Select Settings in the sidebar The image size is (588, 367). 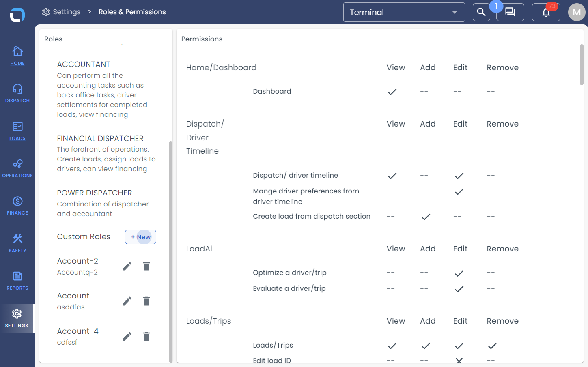pos(17,318)
